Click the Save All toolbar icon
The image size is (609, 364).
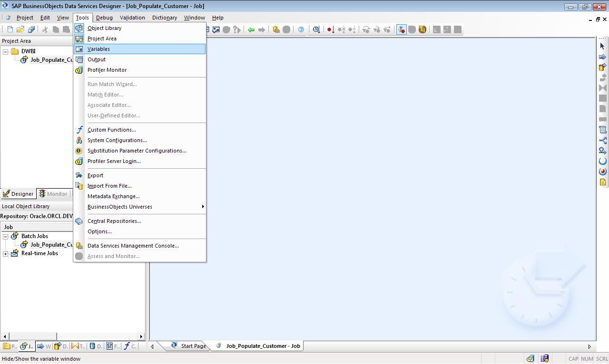tap(31, 29)
